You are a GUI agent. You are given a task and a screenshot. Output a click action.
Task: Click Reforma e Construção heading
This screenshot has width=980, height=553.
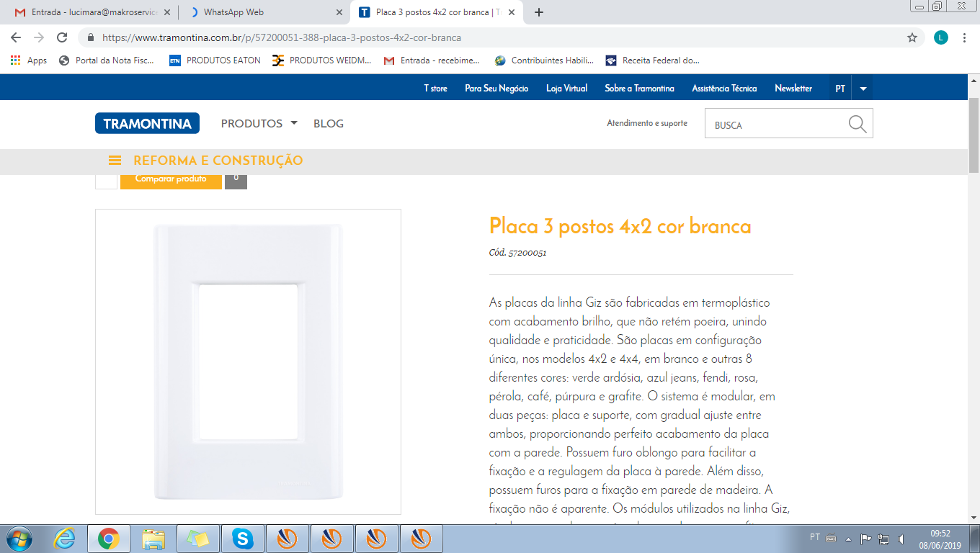pos(218,161)
